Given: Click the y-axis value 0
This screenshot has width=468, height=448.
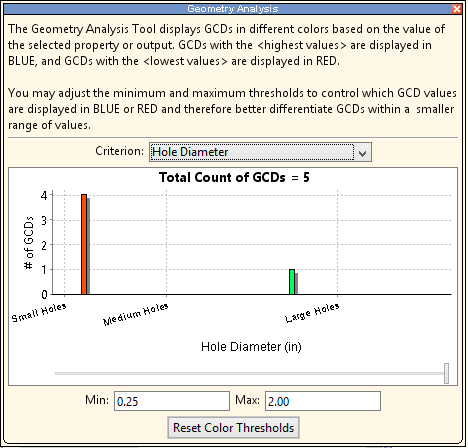Looking at the screenshot, I should click(44, 295).
